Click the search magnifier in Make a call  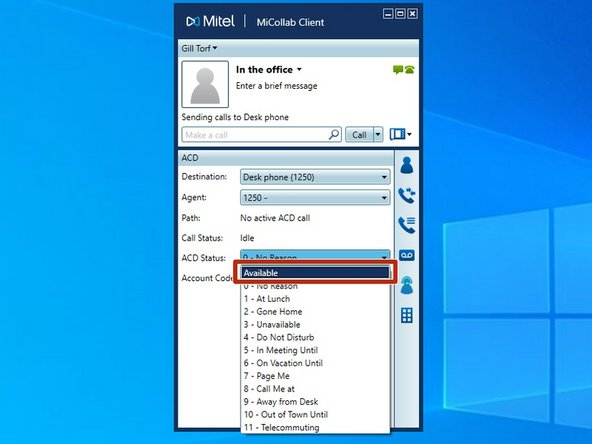pyautogui.click(x=334, y=134)
